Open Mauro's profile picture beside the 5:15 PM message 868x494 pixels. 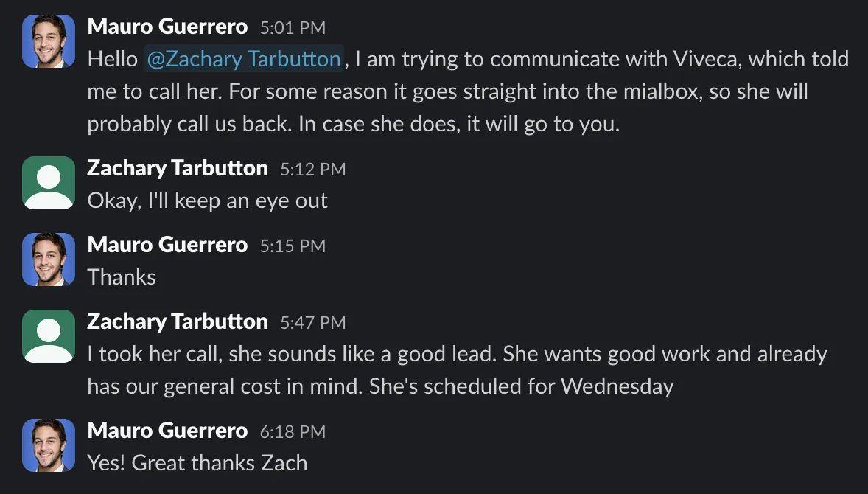coord(49,260)
